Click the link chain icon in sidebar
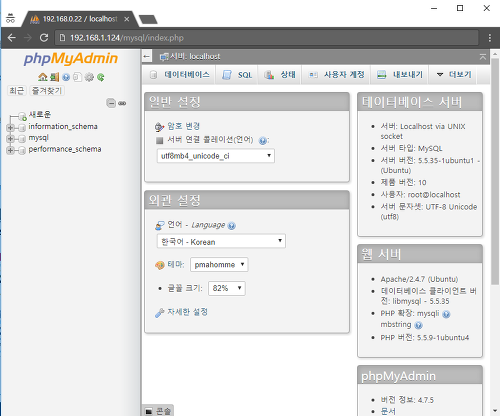Viewport: 500px width, 416px height. (x=122, y=103)
